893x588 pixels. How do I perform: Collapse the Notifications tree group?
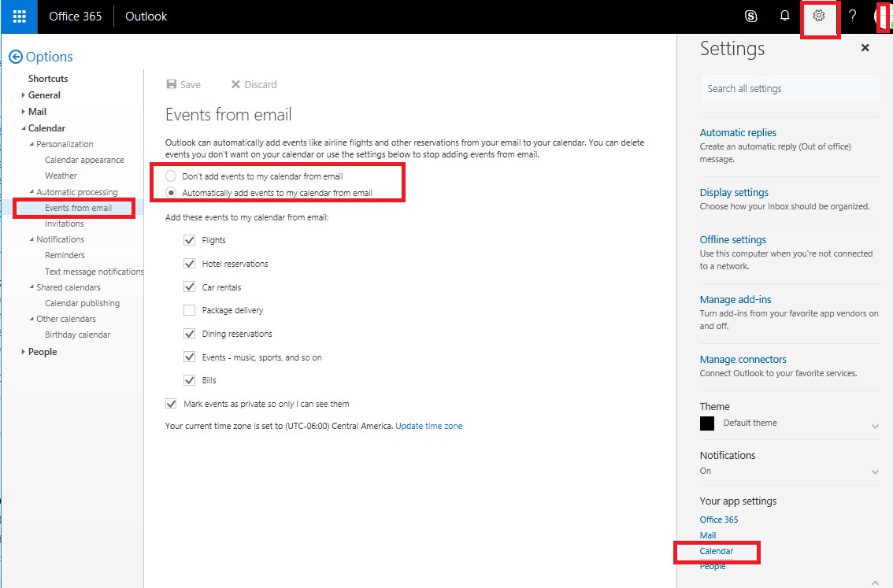pos(31,239)
